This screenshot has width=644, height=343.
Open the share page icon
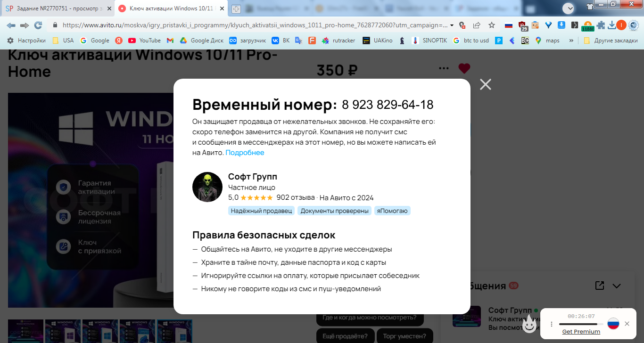tap(477, 25)
